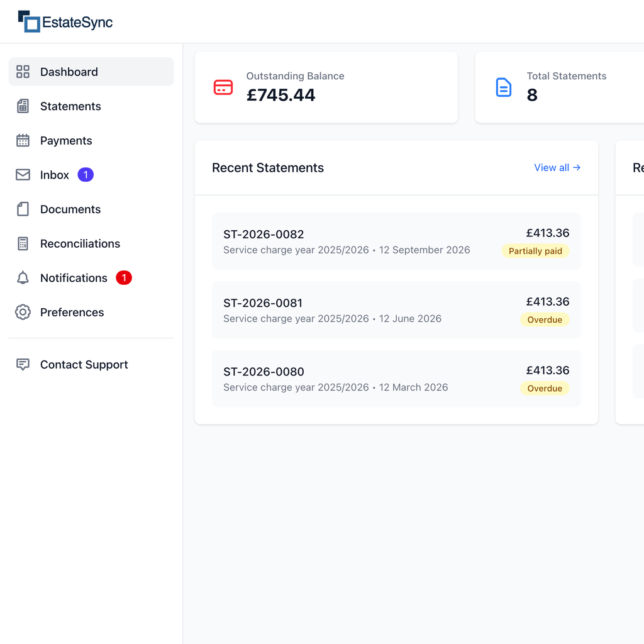This screenshot has height=644, width=644.
Task: Open Preferences settings
Action: [x=91, y=312]
